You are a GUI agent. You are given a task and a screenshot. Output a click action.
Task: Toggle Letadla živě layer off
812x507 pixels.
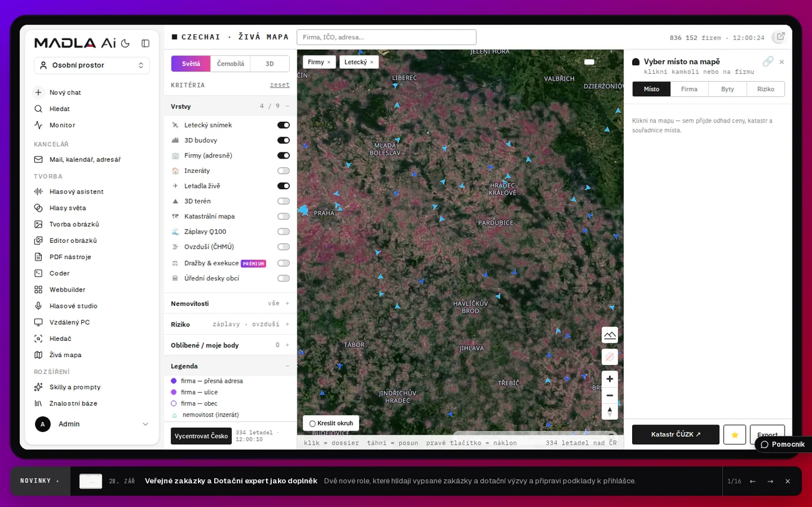(x=284, y=186)
